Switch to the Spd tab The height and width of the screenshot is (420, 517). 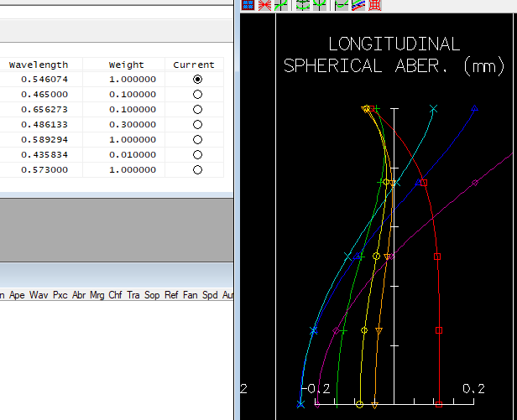tap(210, 295)
